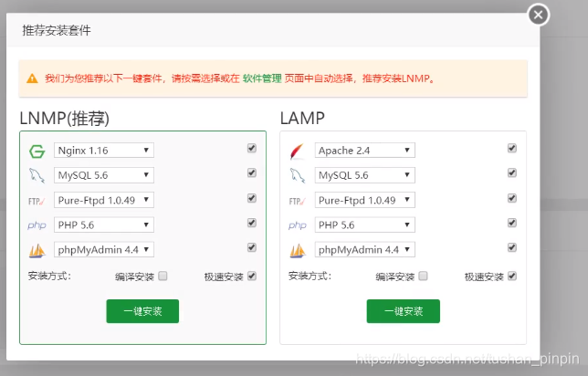
Task: Click 一键安装 button under LAMP
Action: (x=404, y=311)
